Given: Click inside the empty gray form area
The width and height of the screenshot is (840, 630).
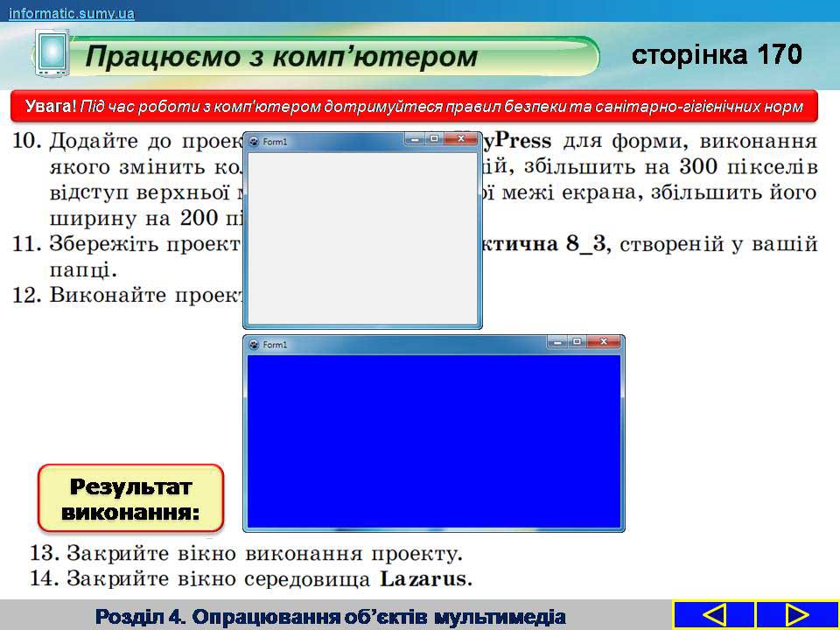Looking at the screenshot, I should (362, 236).
